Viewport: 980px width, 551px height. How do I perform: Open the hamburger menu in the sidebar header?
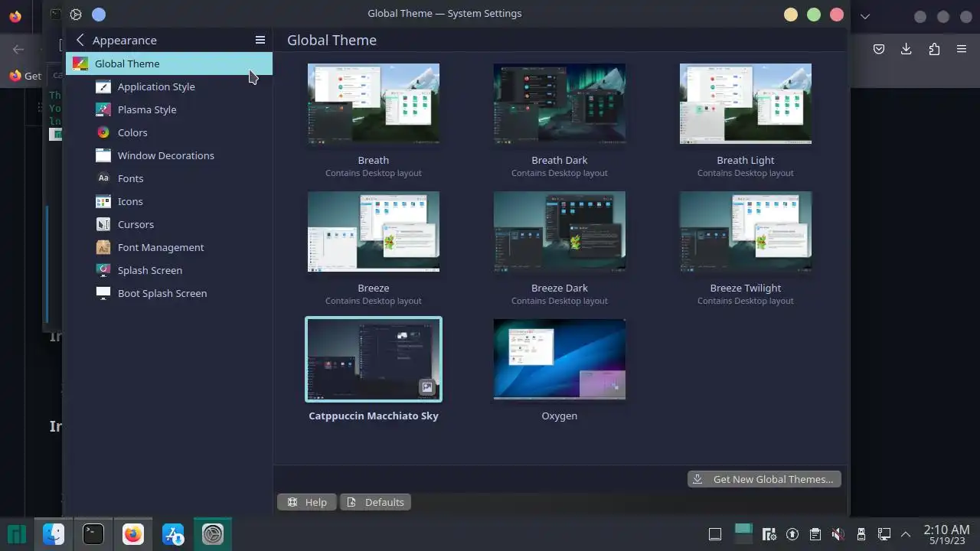click(x=260, y=40)
